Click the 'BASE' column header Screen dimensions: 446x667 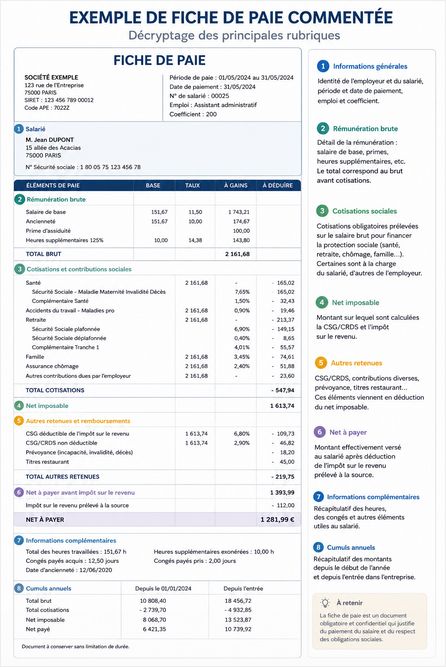point(153,185)
